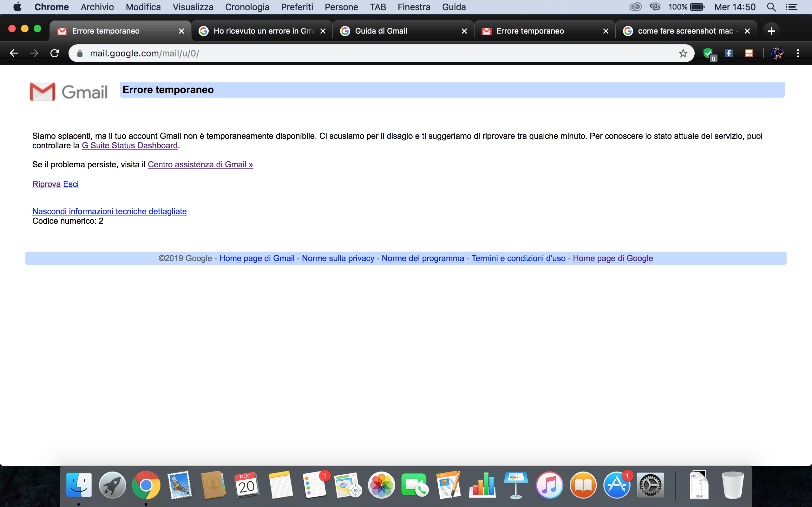
Task: Click the Riprova link
Action: point(46,184)
